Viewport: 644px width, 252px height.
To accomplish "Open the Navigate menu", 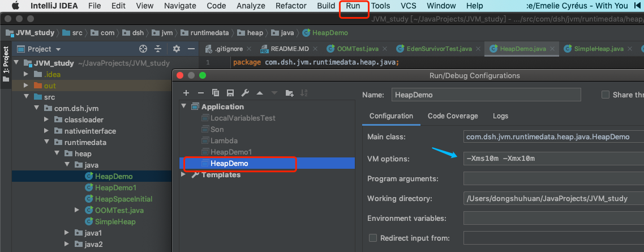I will tap(180, 6).
